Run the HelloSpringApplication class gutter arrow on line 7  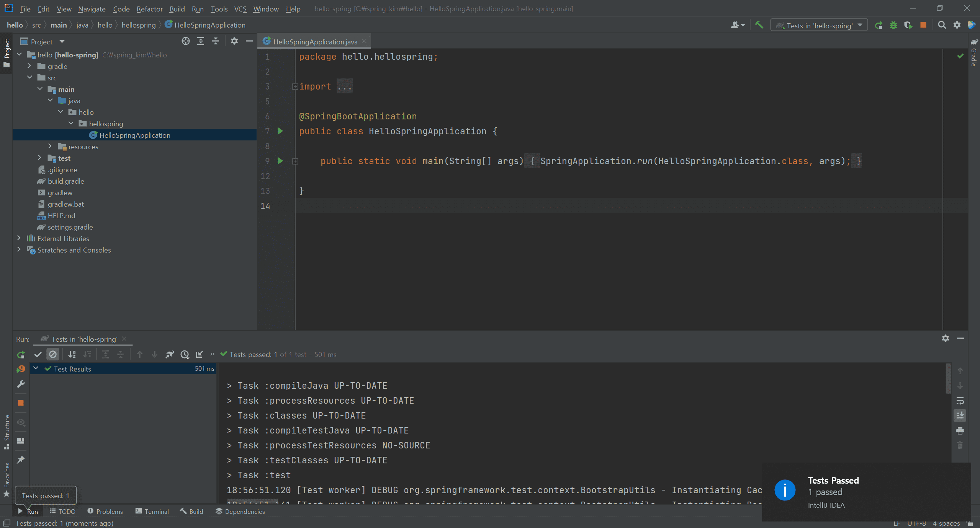280,131
